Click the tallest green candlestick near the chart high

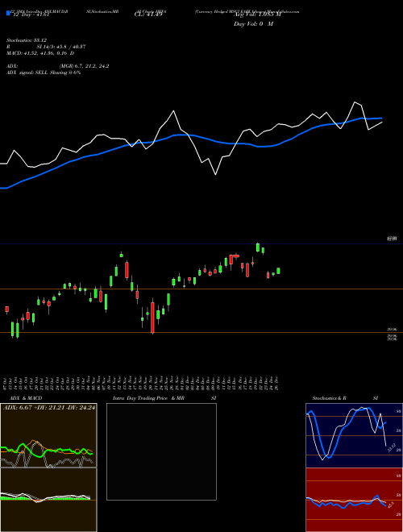258,247
